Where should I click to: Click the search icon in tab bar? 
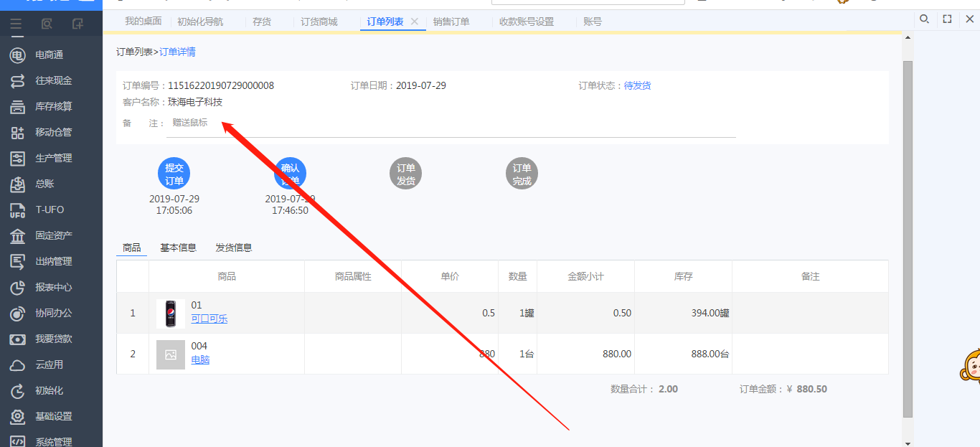pos(925,19)
